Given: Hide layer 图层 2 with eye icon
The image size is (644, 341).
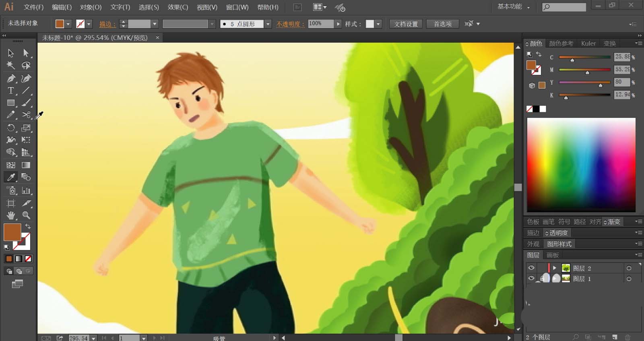Looking at the screenshot, I should click(x=531, y=268).
